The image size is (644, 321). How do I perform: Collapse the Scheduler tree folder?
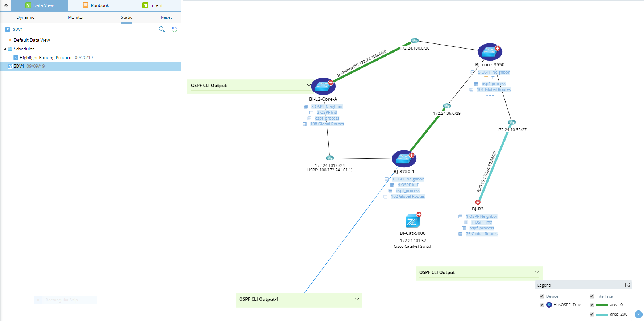pyautogui.click(x=5, y=49)
